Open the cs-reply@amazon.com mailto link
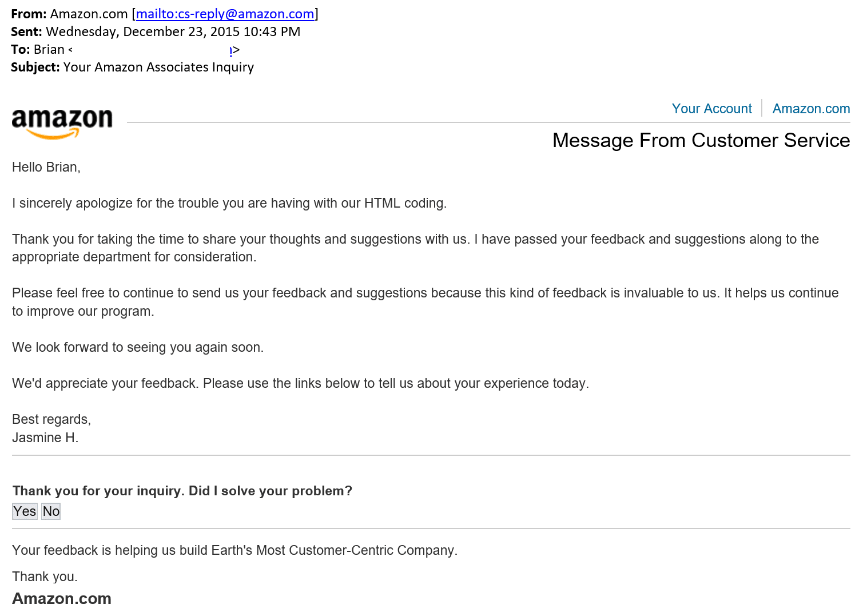Viewport: 863px width, 616px height. (x=225, y=14)
